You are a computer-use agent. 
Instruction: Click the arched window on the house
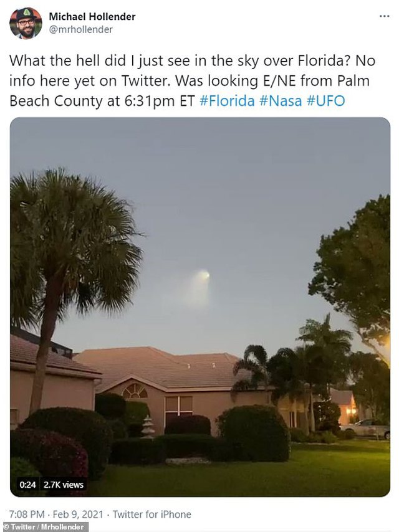pos(135,391)
